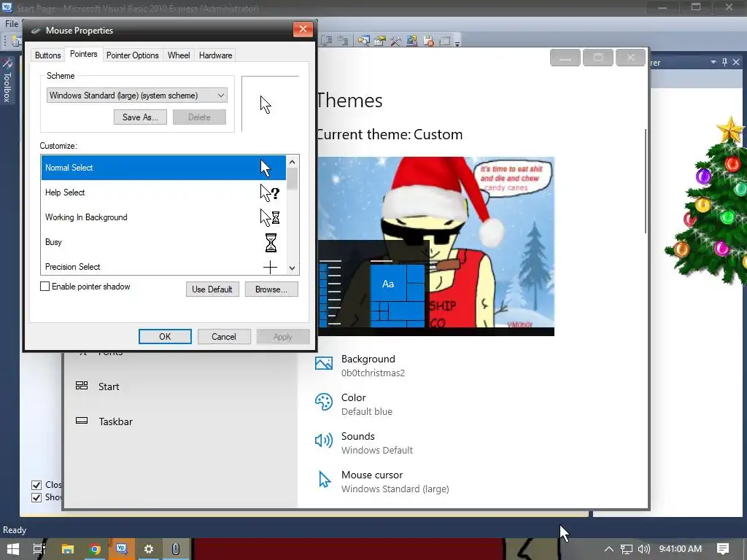
Task: Open the Object Browser toolbar icon
Action: pyautogui.click(x=412, y=42)
